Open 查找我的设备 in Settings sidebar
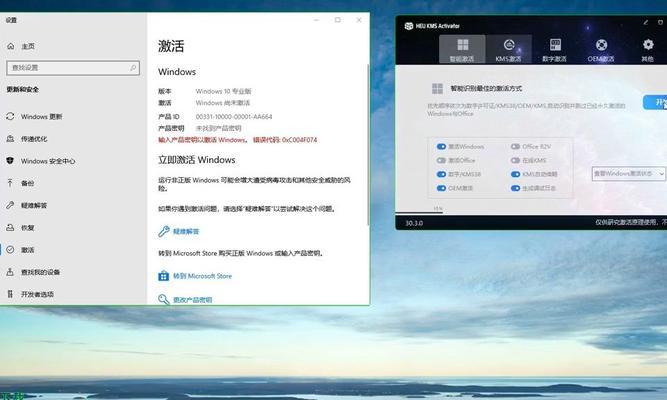667x400 pixels. [40, 272]
